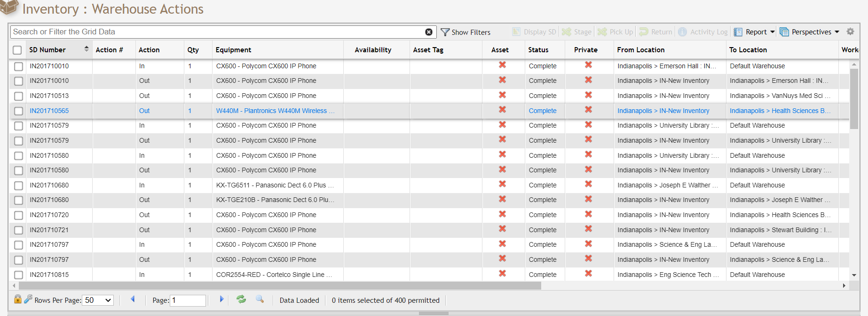Screen dimensions: 868x316
Task: Click the padlock icon in footer
Action: [17, 300]
